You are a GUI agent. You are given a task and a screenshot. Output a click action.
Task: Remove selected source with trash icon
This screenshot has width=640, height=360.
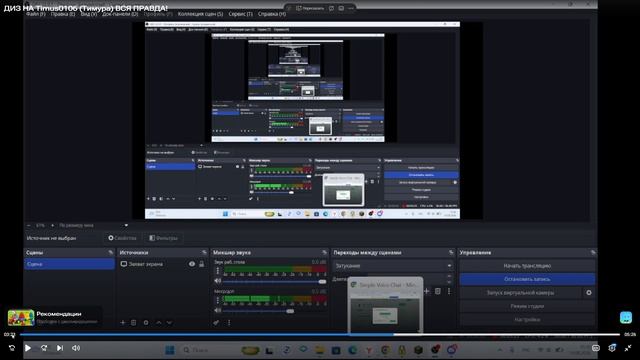click(x=133, y=322)
